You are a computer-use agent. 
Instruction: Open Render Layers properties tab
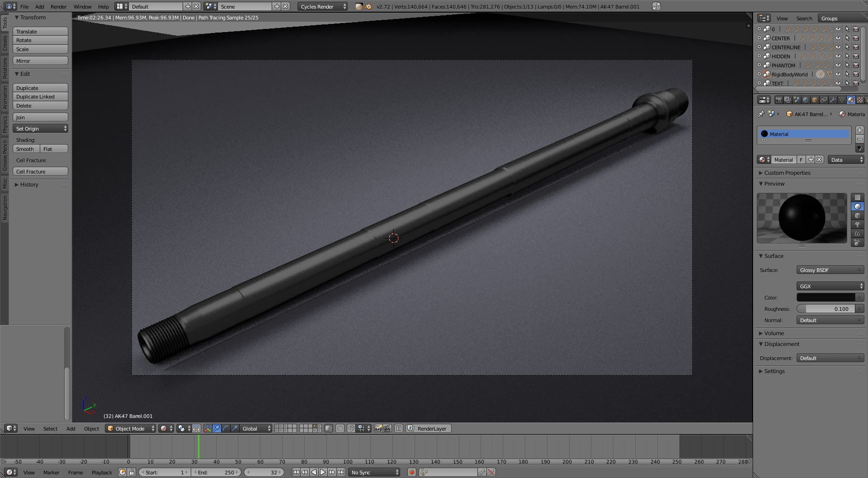[x=788, y=100]
